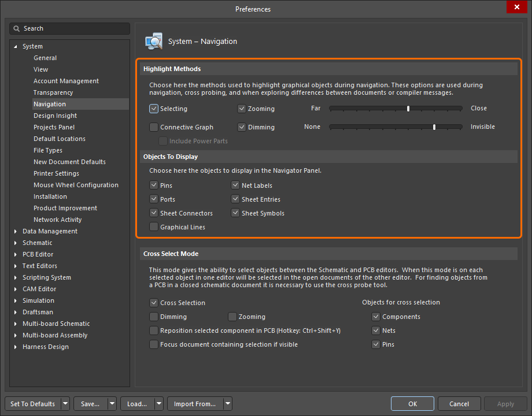Expand the PCB Editor category
Image resolution: width=532 pixels, height=416 pixels.
click(16, 254)
